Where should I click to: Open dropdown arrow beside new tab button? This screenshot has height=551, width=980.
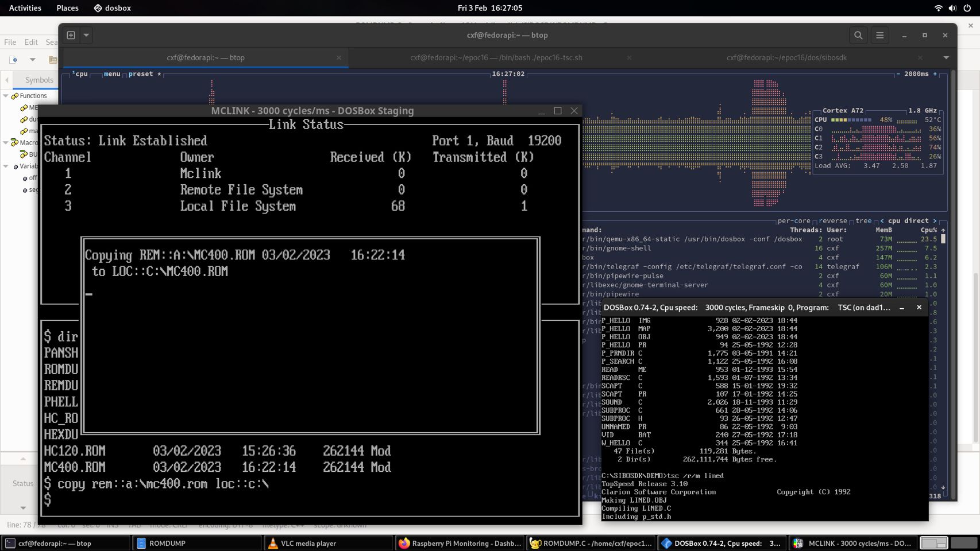tap(86, 35)
